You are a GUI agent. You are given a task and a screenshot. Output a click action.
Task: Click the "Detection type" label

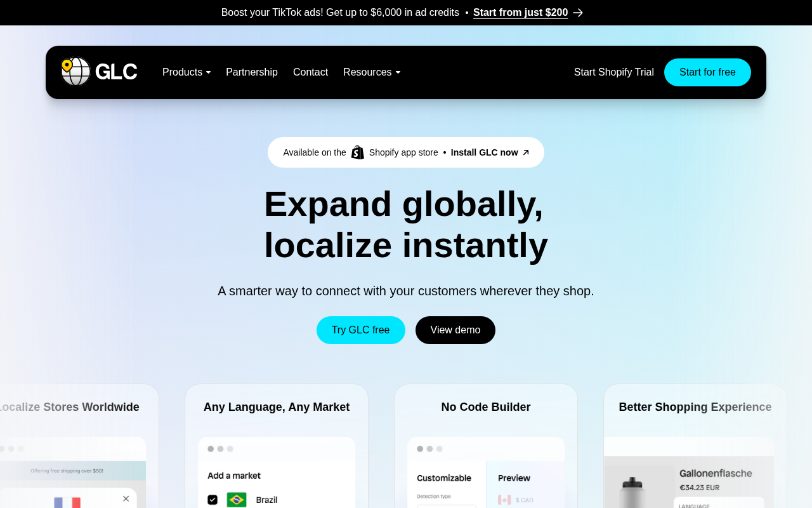pos(433,497)
